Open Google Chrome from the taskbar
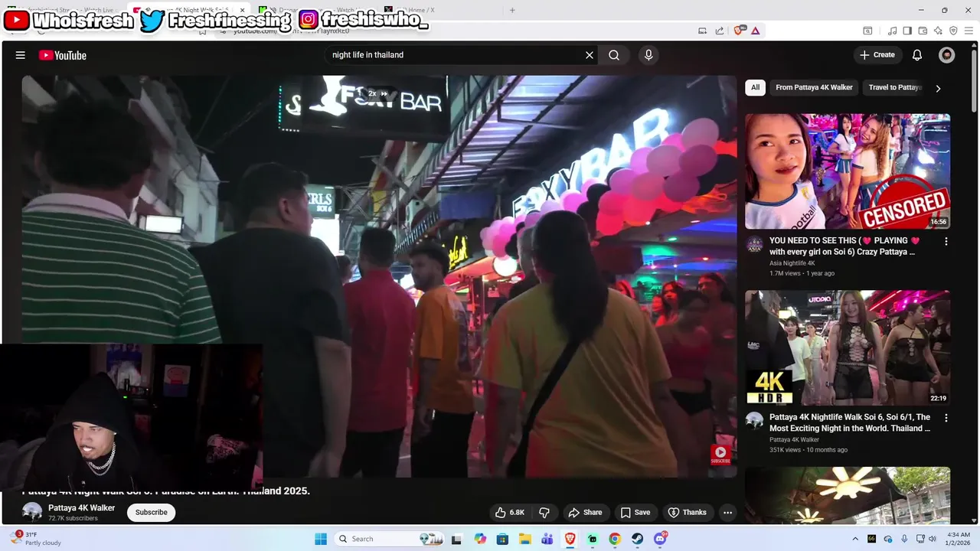Viewport: 980px width, 551px height. pos(615,539)
